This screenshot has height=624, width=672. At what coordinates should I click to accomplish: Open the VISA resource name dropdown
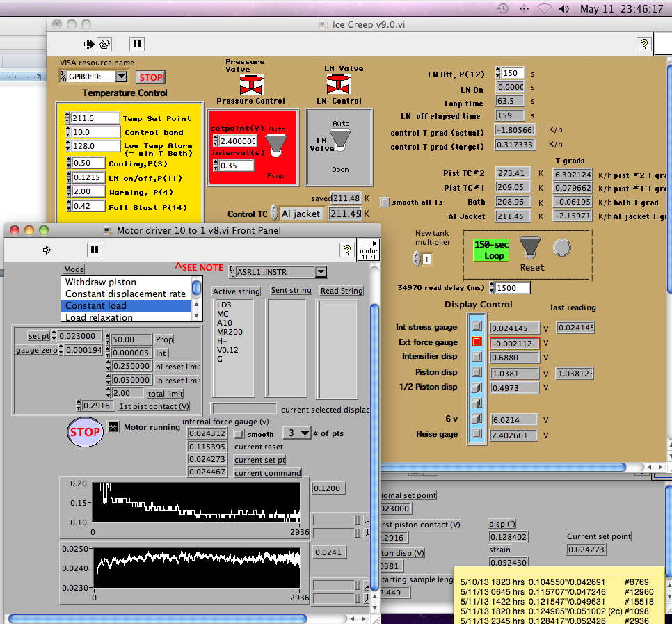(x=122, y=77)
